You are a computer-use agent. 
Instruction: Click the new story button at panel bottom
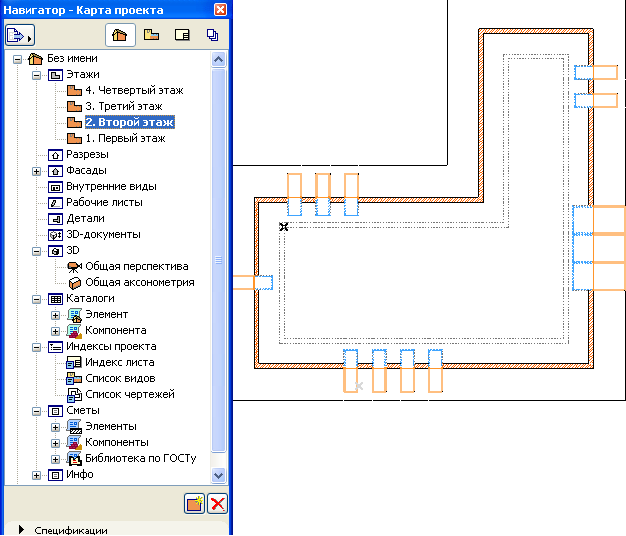195,504
